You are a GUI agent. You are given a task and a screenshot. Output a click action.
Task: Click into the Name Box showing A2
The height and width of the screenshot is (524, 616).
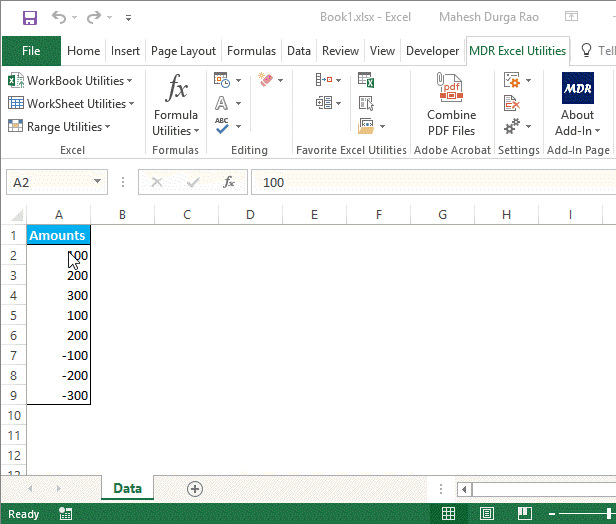point(49,182)
